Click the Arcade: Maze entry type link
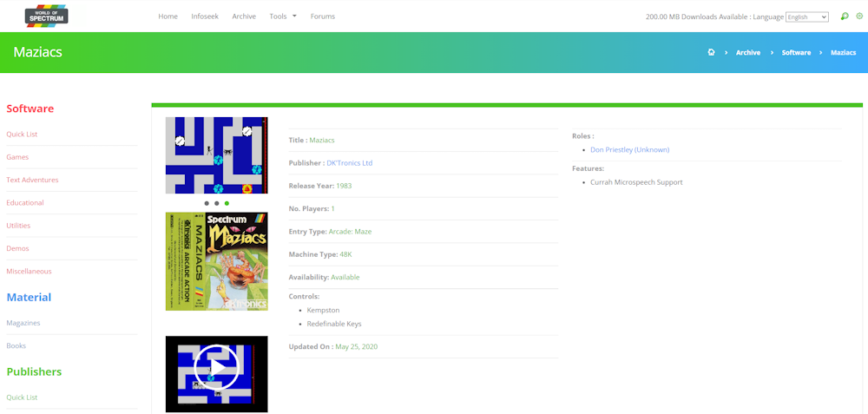The image size is (868, 414). (350, 232)
